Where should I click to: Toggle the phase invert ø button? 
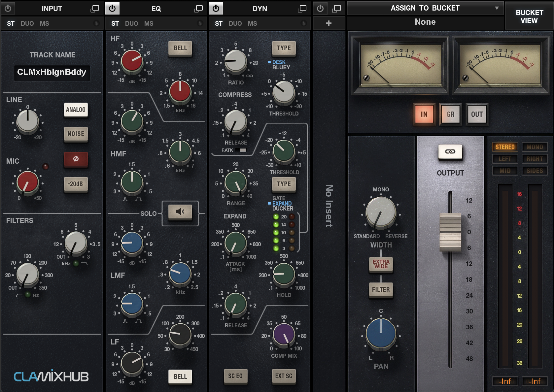76,160
